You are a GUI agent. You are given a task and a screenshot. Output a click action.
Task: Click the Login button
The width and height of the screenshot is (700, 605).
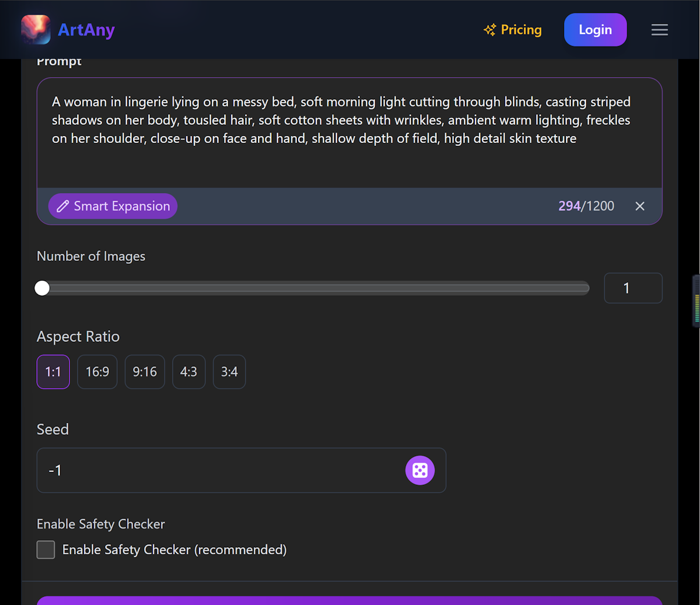pyautogui.click(x=595, y=29)
